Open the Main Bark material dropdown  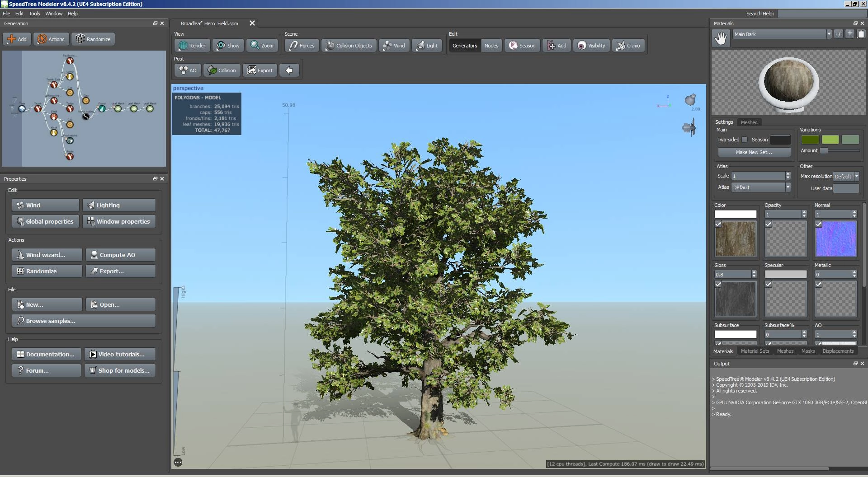tap(782, 34)
